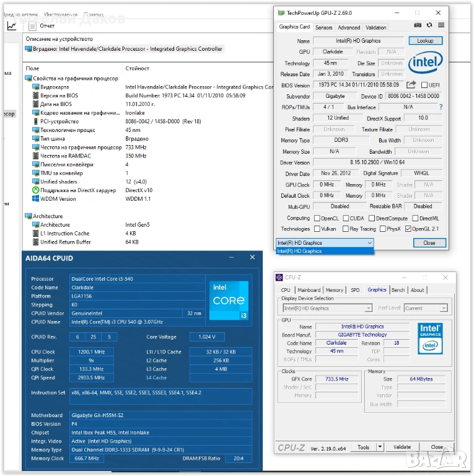474x476 pixels.
Task: Switch to the Sensors tab in GPU-Z
Action: [x=323, y=27]
